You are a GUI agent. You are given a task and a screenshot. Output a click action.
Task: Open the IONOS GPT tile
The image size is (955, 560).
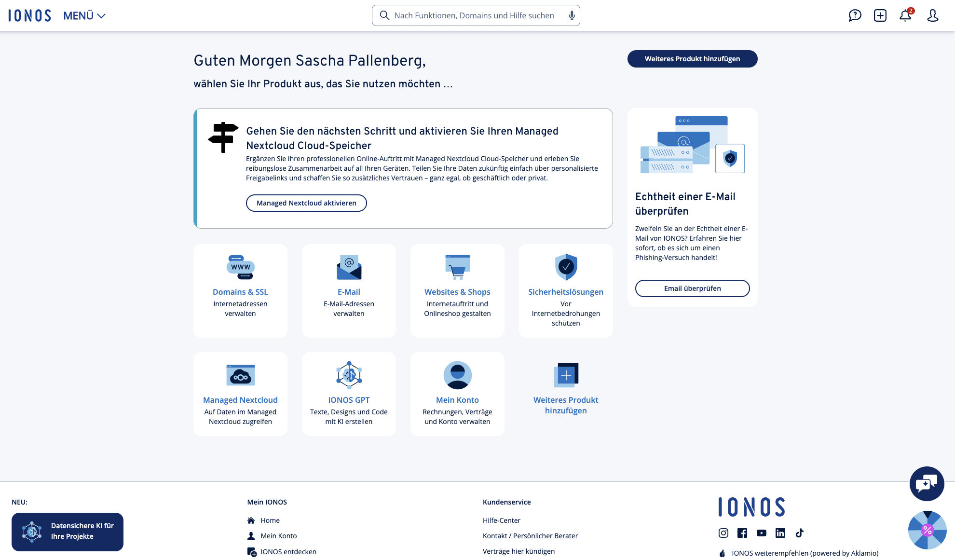click(x=349, y=394)
